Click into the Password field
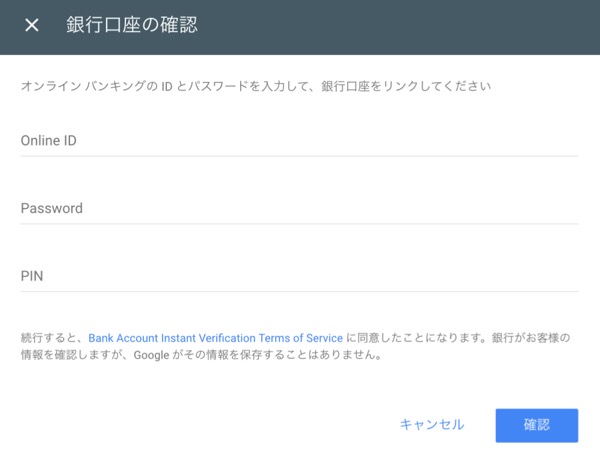This screenshot has height=463, width=600. coord(299,209)
